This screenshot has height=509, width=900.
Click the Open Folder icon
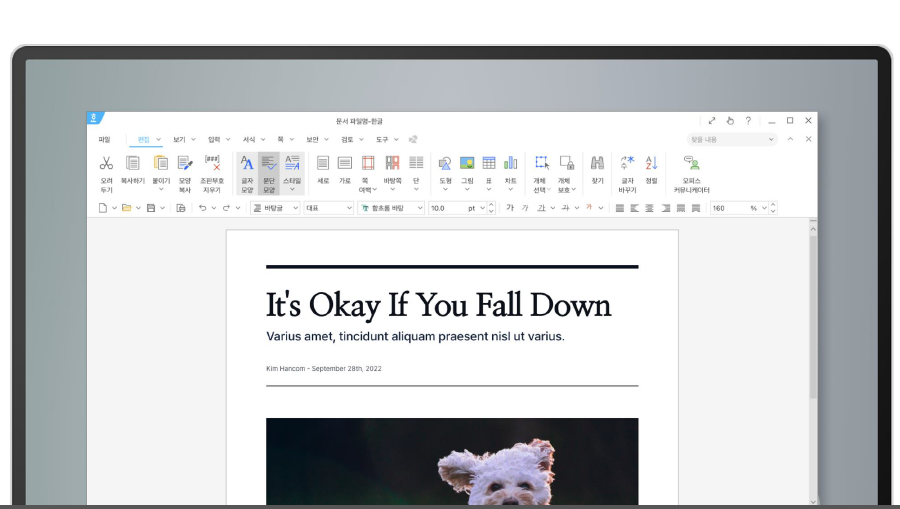coord(126,208)
